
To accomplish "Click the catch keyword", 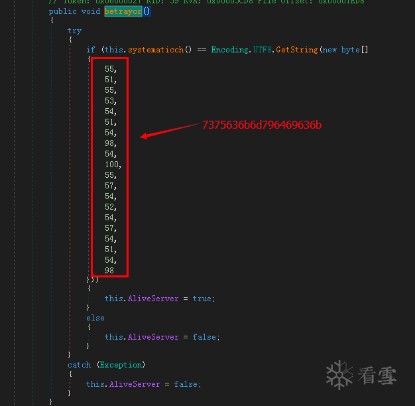I will [x=79, y=365].
